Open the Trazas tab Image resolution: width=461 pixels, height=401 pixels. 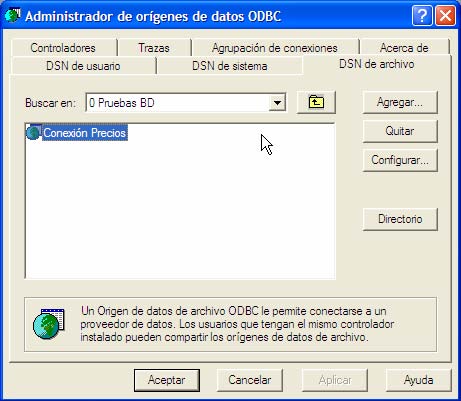point(154,48)
